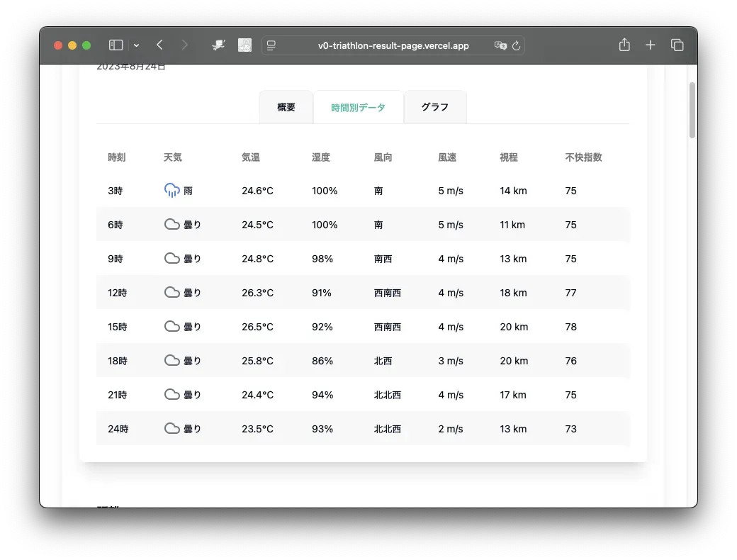Image resolution: width=737 pixels, height=560 pixels.
Task: Switch to the 概要 tab
Action: [x=286, y=108]
